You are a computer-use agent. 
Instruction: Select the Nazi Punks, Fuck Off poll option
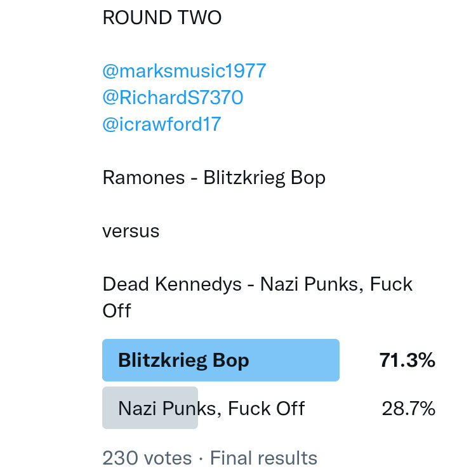point(211,408)
